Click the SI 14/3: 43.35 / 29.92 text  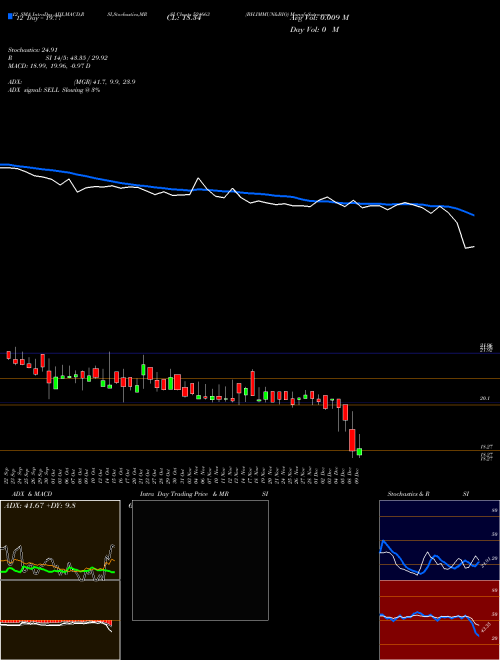point(77,58)
